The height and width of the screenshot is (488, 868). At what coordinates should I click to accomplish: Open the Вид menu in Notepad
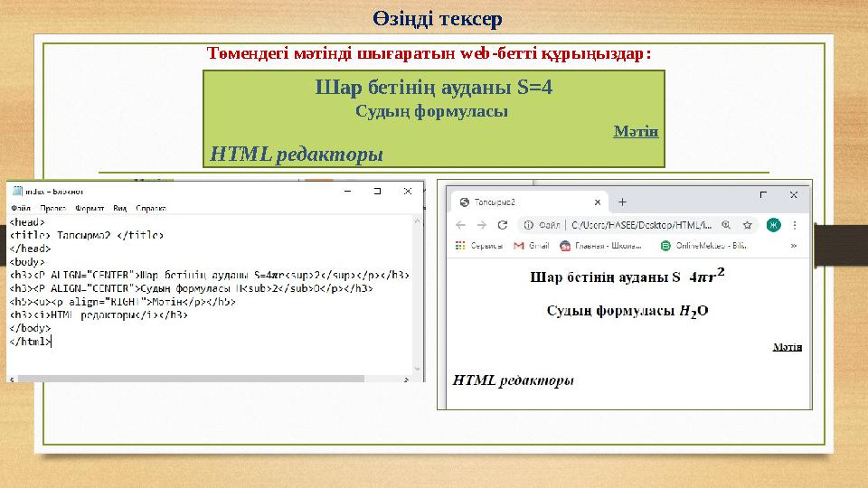coord(119,208)
